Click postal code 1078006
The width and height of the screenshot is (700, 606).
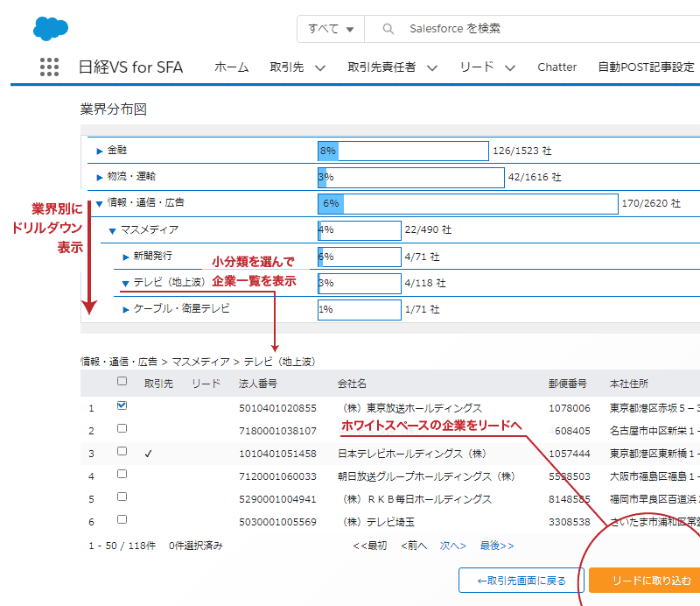[x=570, y=408]
